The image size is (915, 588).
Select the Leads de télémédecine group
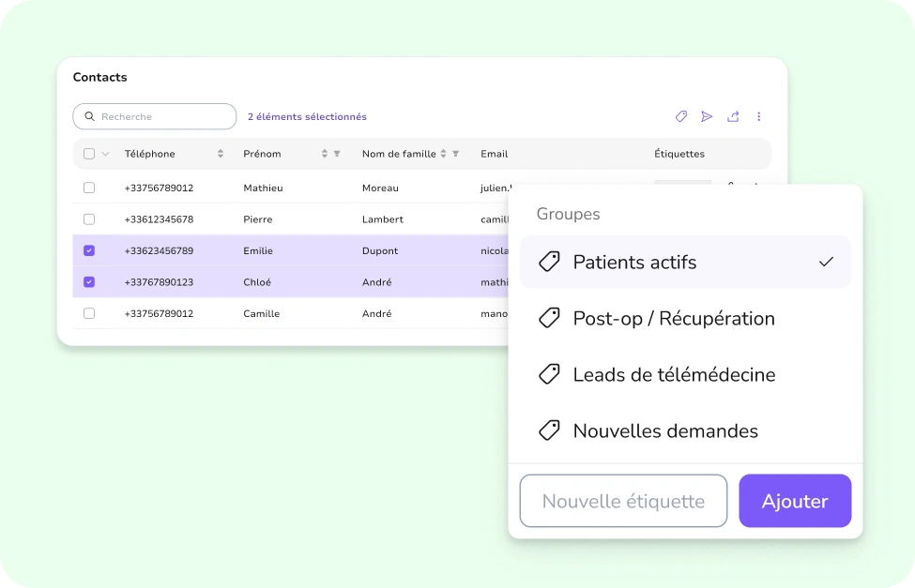[673, 375]
